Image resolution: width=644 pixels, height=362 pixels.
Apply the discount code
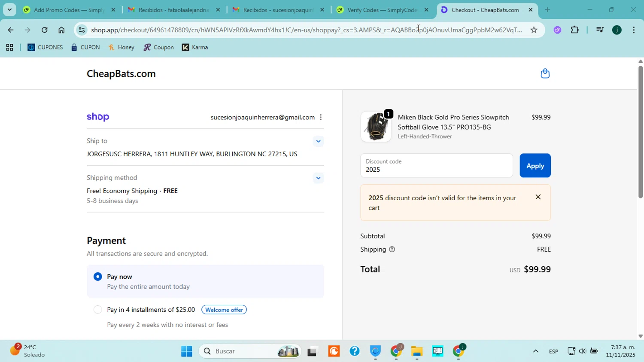click(x=535, y=166)
